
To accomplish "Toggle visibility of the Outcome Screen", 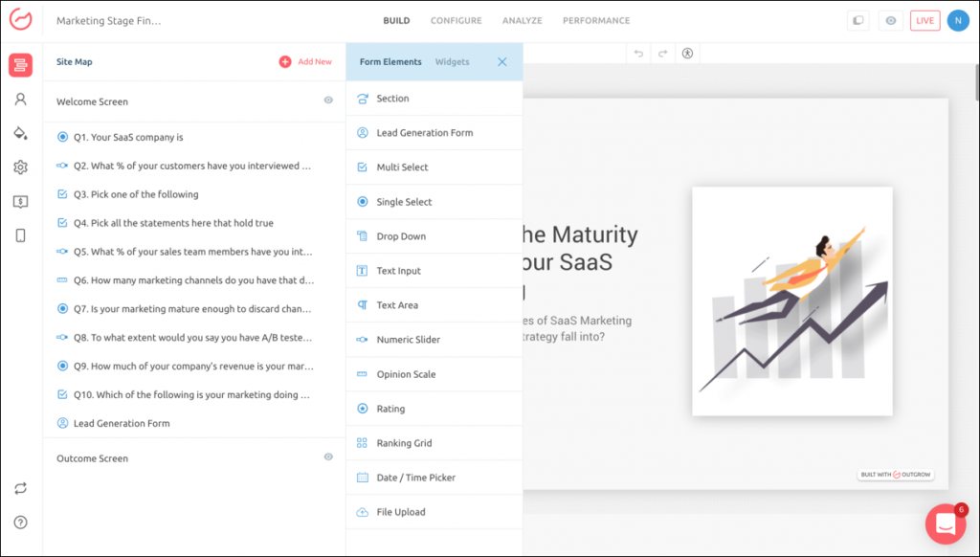I will tap(328, 457).
